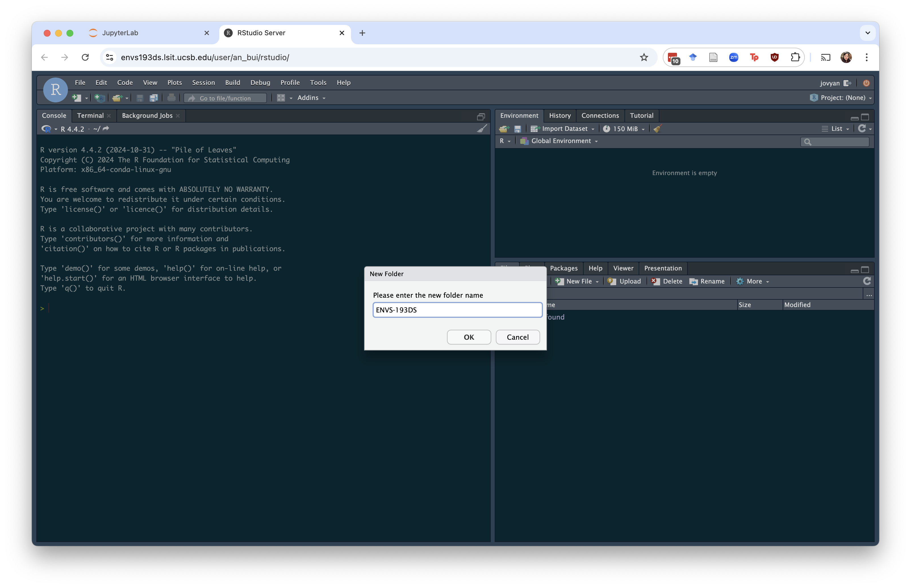Click the workspace panes grid icon

point(281,98)
